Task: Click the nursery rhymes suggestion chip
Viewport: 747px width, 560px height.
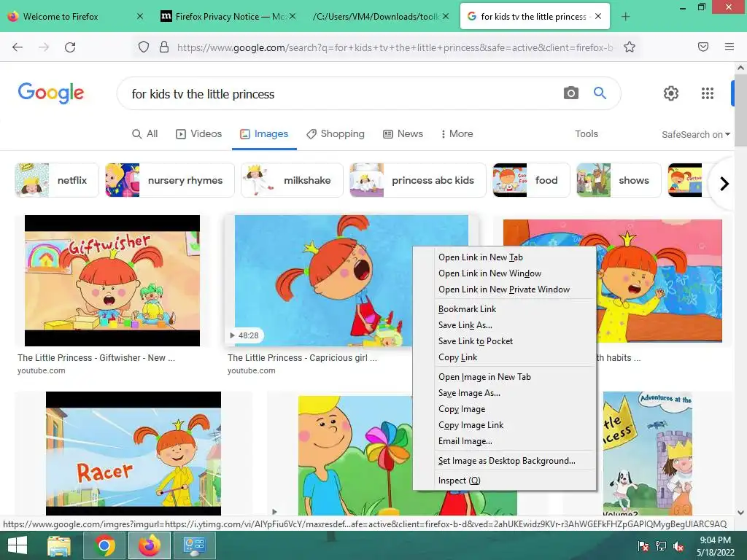Action: click(x=169, y=180)
